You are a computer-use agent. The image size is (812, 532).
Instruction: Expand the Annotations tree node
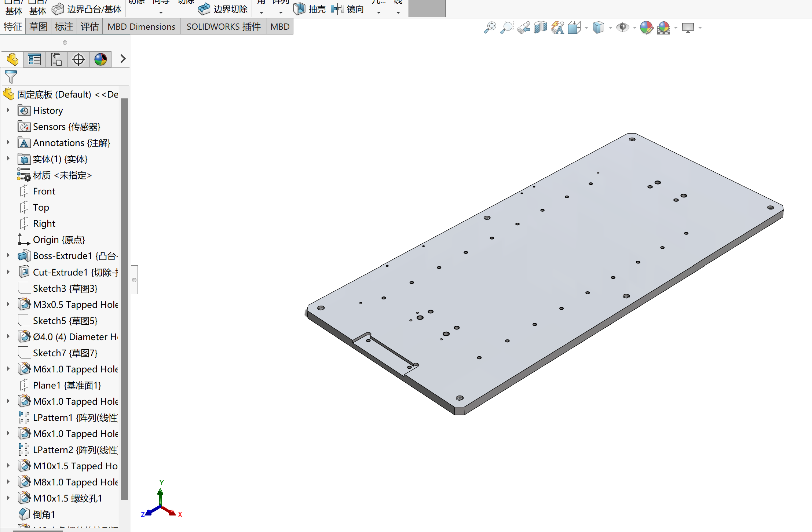[8, 143]
